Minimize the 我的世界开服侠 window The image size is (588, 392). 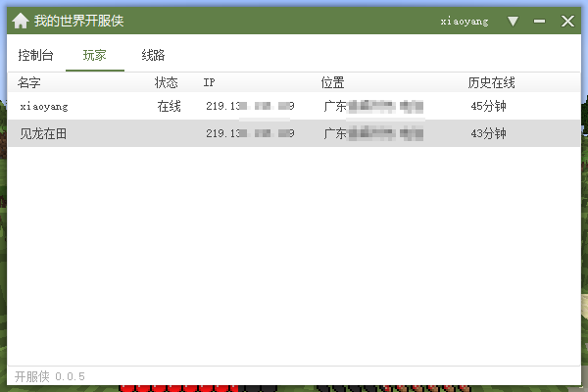coord(539,22)
